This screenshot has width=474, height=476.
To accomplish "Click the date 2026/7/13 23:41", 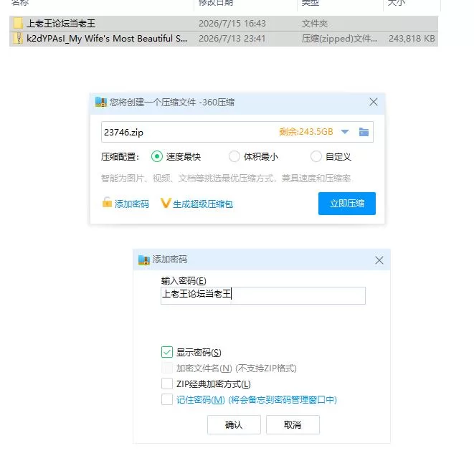I will pos(232,39).
